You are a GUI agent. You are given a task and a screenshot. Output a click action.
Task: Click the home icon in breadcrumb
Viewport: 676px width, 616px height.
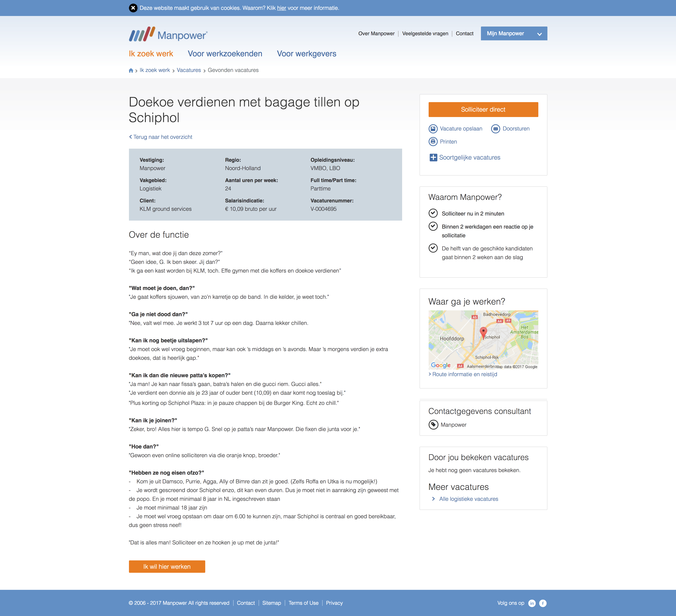[x=131, y=71]
